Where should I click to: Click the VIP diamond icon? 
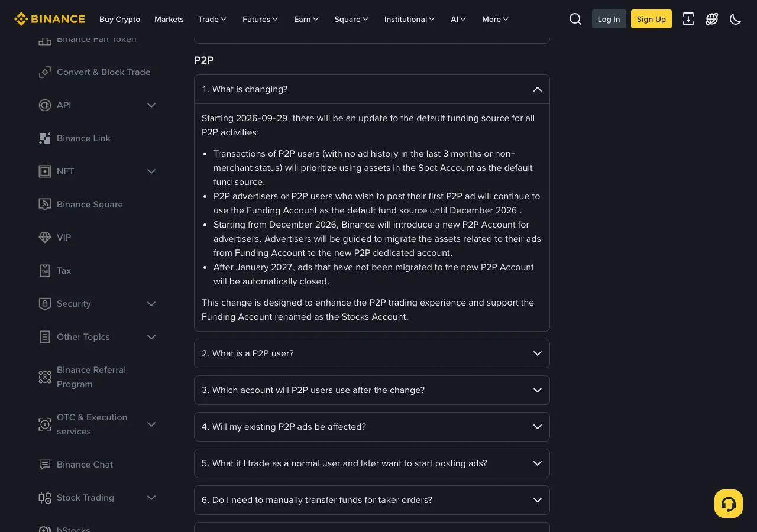click(x=45, y=238)
